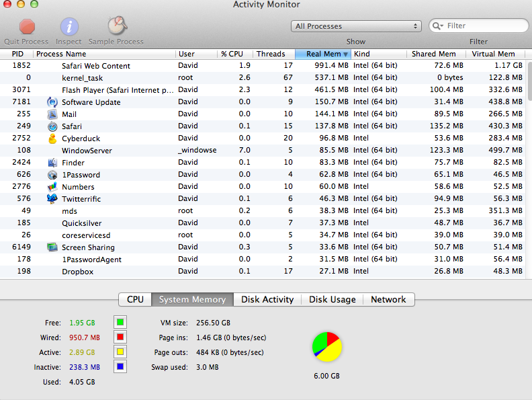Click the Sample Process magnifier icon
Screen dimensions: 532x400
pos(117,26)
